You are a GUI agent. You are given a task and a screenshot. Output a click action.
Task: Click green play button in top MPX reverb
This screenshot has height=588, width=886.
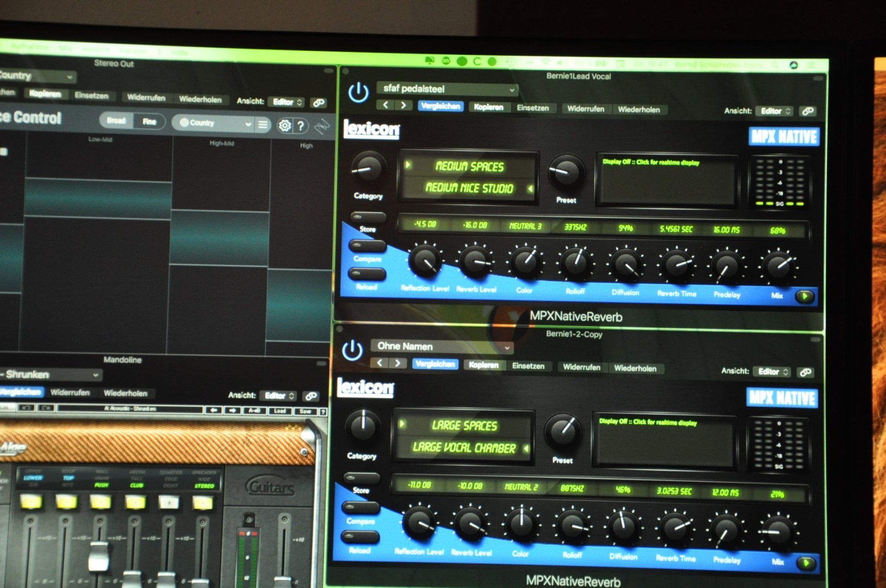point(805,296)
